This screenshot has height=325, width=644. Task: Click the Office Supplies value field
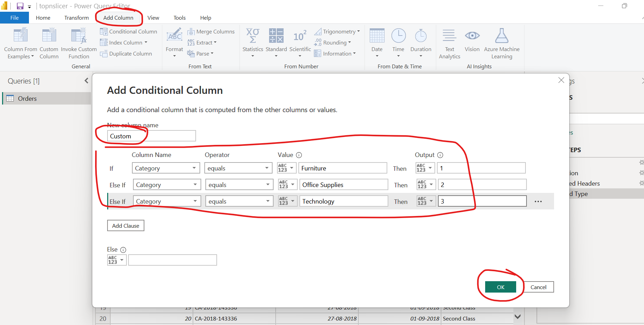click(344, 185)
